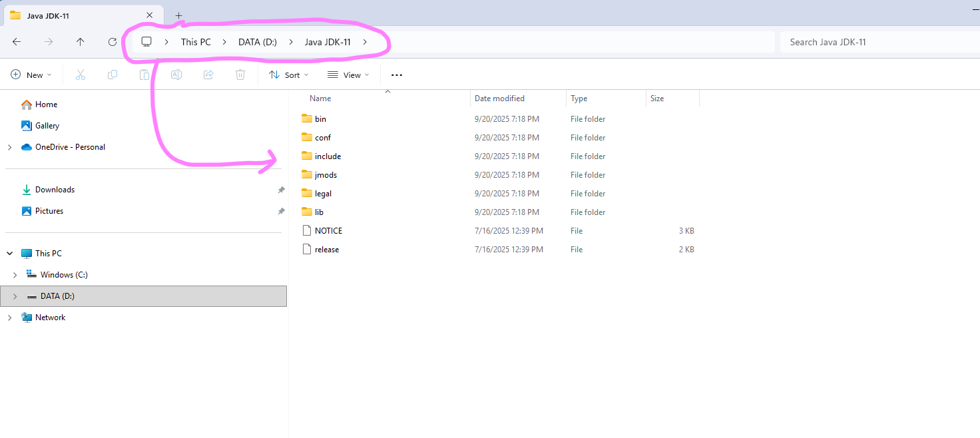Select the conf folder

pyautogui.click(x=323, y=138)
